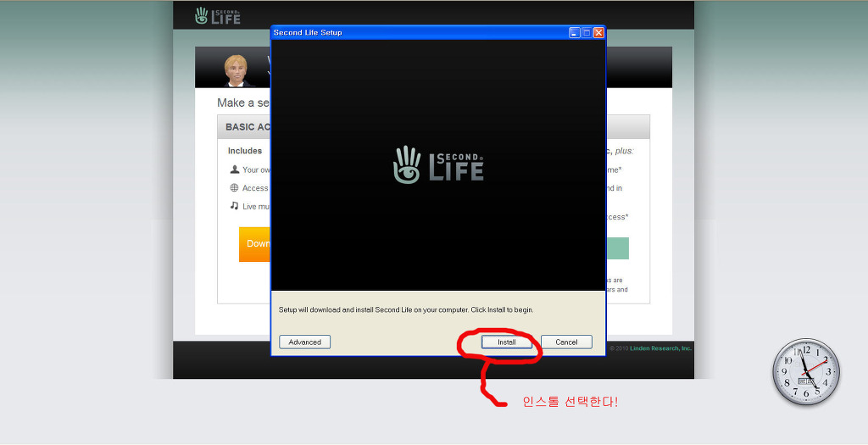
Task: Click the Install button in setup dialog
Action: point(507,342)
